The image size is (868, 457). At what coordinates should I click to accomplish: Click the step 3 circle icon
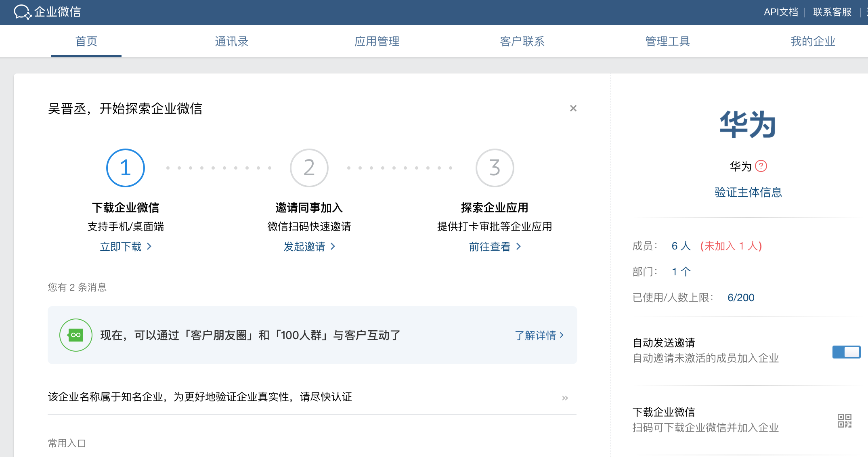495,168
